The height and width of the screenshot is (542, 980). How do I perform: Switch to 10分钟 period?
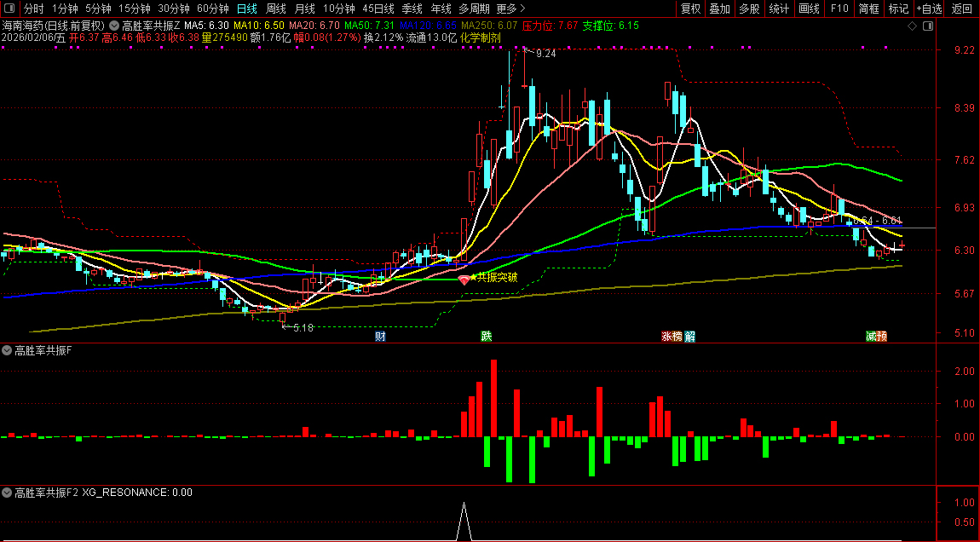click(x=339, y=9)
